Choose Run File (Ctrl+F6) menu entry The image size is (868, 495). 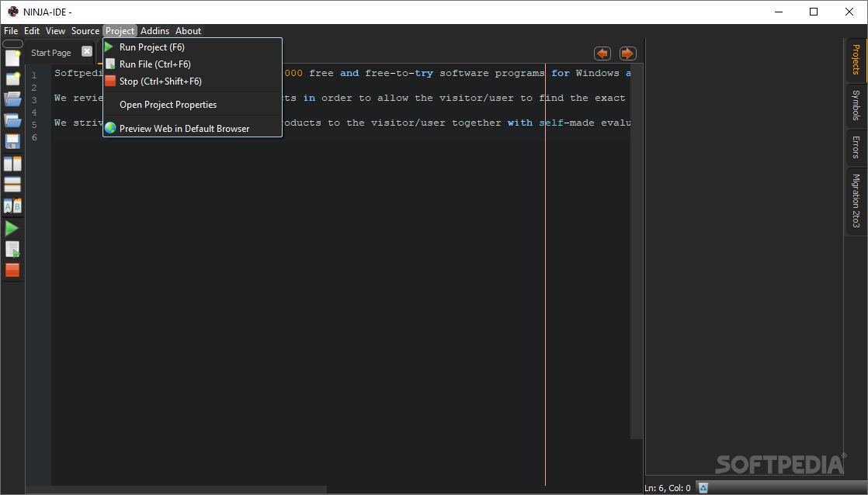pos(193,64)
